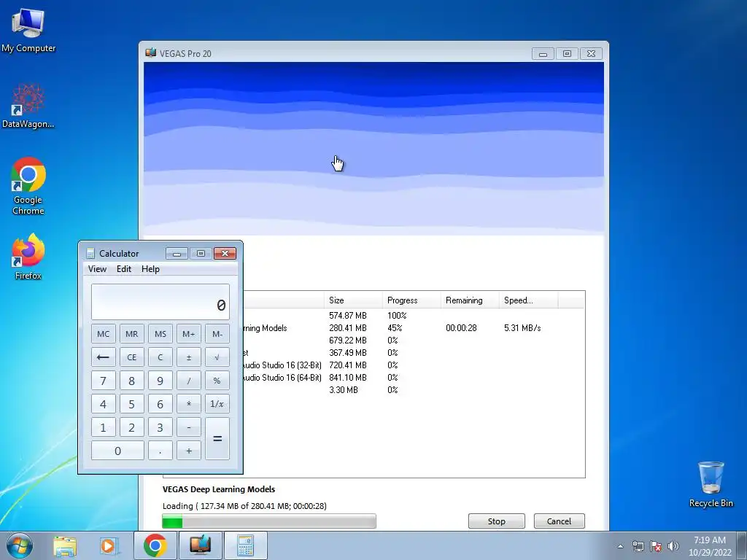
Task: Click Stop in the VEGAS installer
Action: point(496,521)
